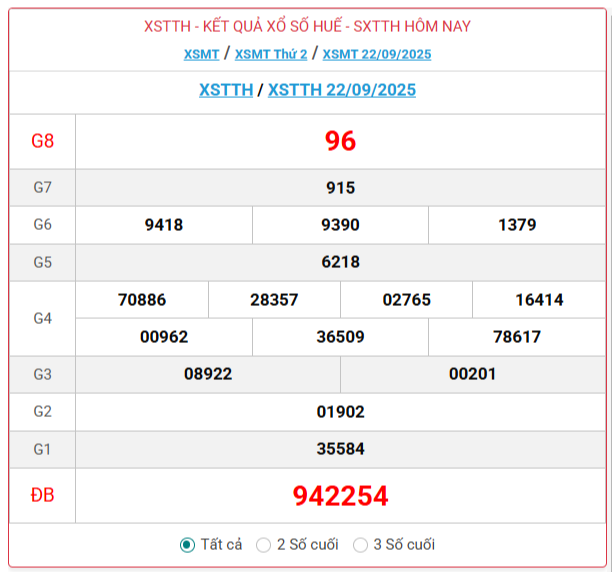Click the G8 prize number 96

(x=340, y=141)
